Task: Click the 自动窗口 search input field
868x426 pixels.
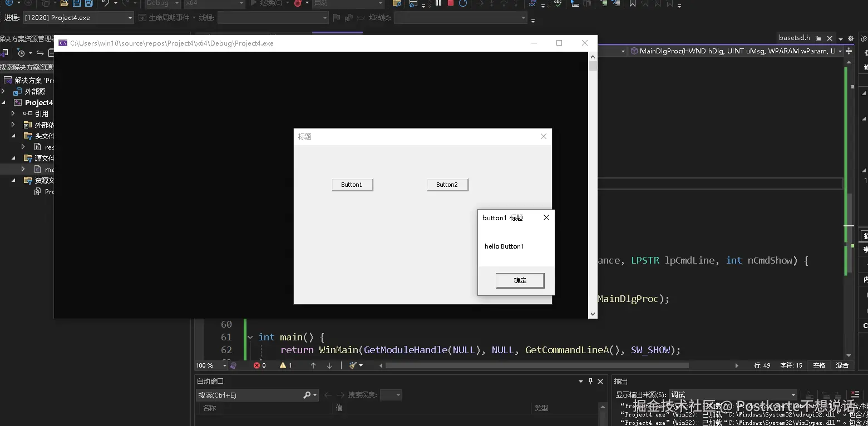Action: 249,395
